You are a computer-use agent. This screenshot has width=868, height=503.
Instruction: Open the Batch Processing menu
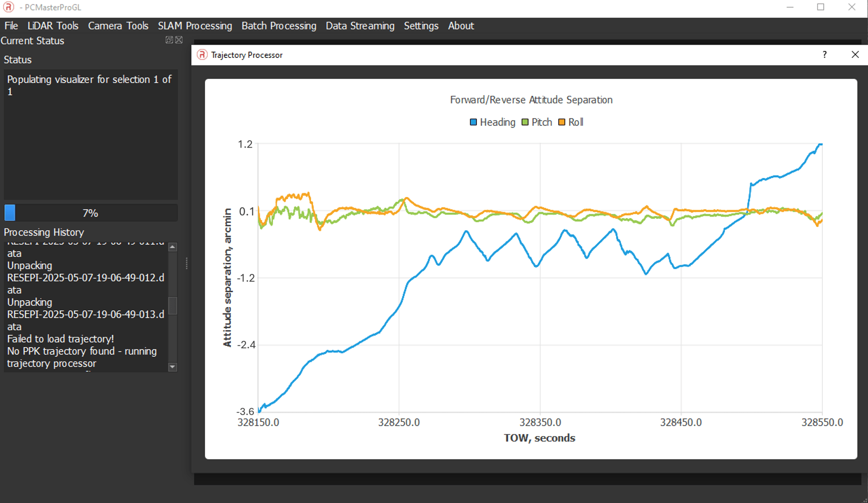pos(279,25)
